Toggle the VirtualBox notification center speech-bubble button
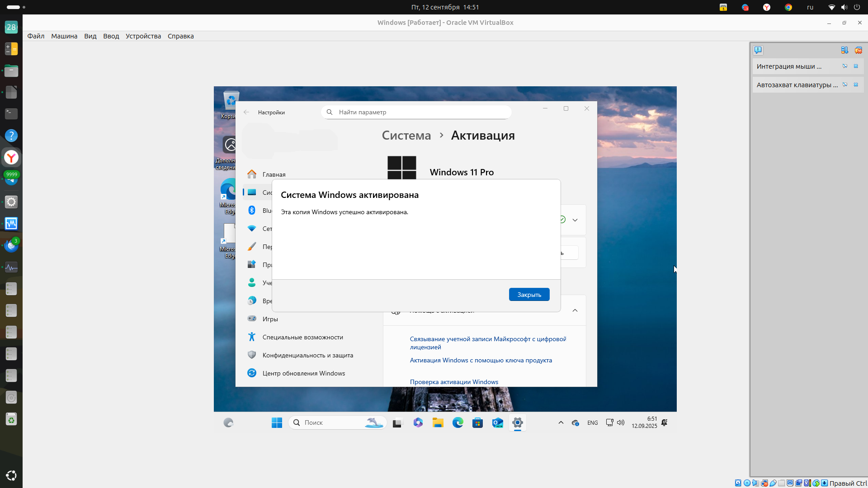 click(758, 50)
